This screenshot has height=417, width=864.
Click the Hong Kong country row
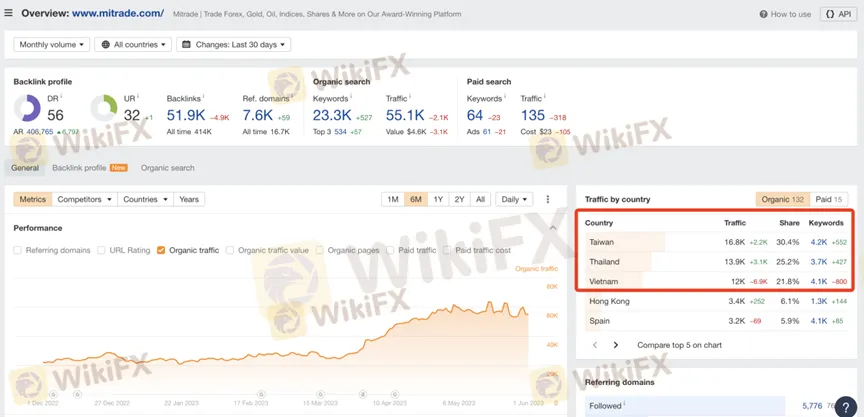716,301
